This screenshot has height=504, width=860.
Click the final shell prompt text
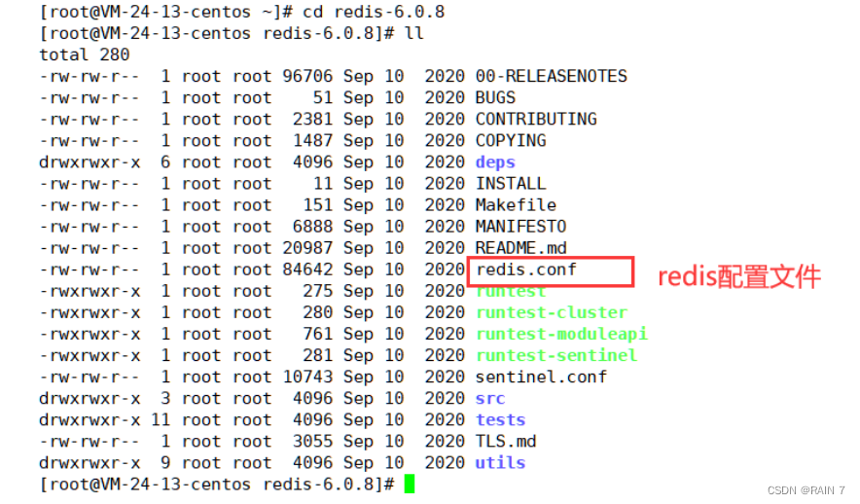click(x=217, y=485)
